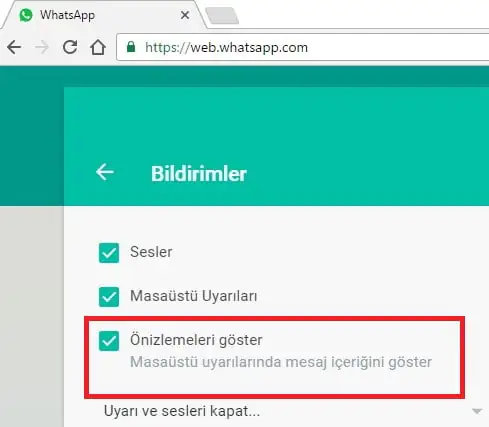Screen dimensions: 489x427
Task: Click the browser back arrow
Action: [14, 47]
